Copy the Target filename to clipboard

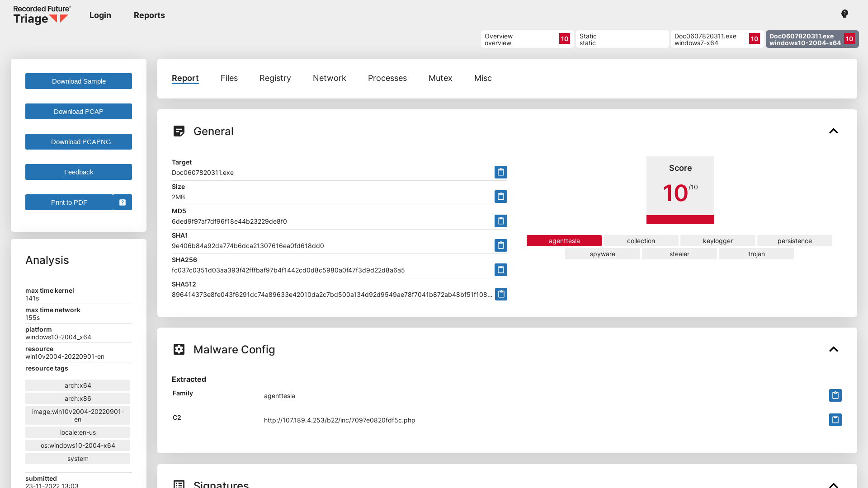point(500,172)
